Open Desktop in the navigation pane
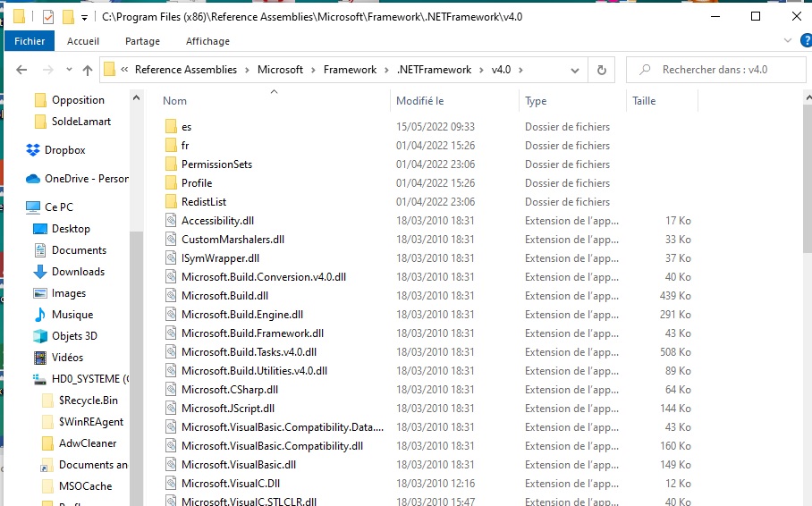Viewport: 812px width, 506px height. [x=71, y=229]
